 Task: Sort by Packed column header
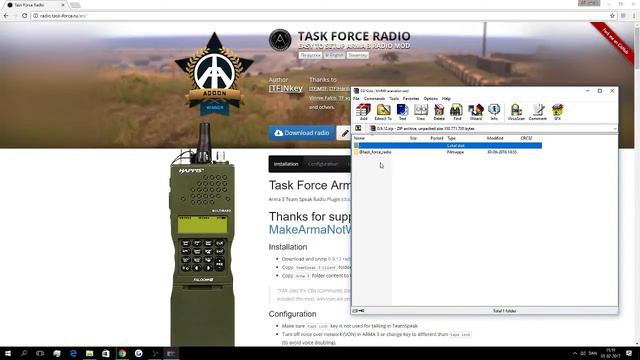click(x=436, y=138)
